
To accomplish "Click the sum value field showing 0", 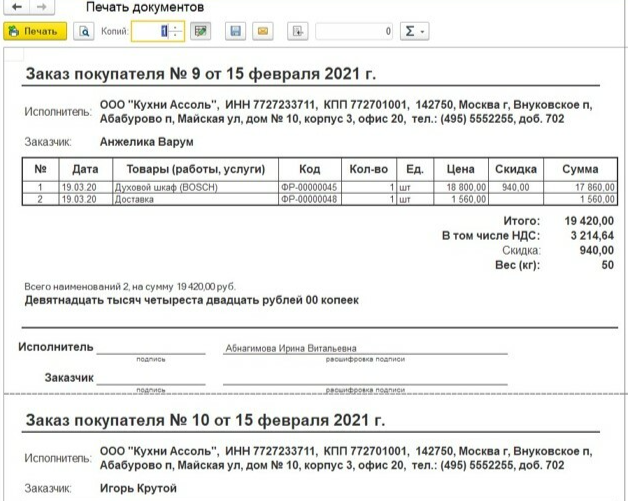I will coord(354,31).
